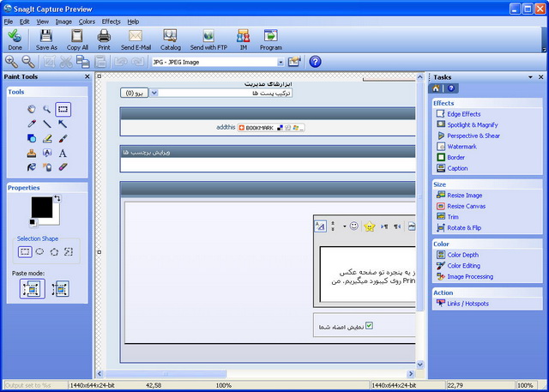Pick the Hand pan tool
Image resolution: width=549 pixels, height=392 pixels.
coord(32,109)
